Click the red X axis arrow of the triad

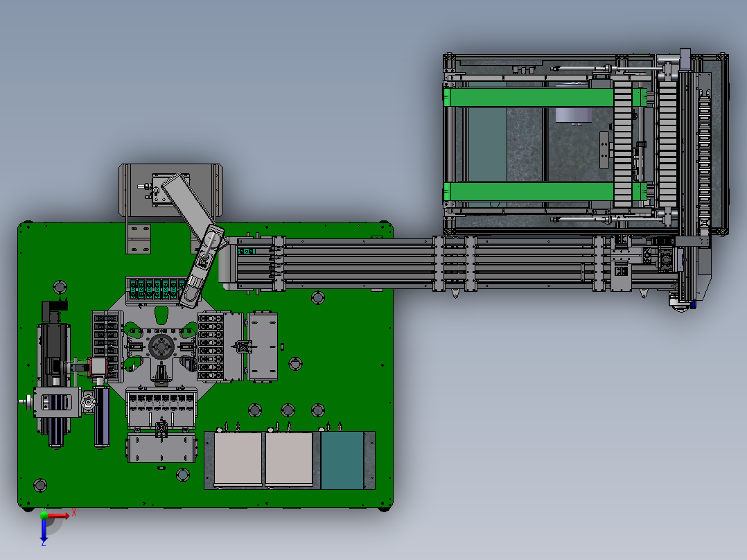[58, 516]
